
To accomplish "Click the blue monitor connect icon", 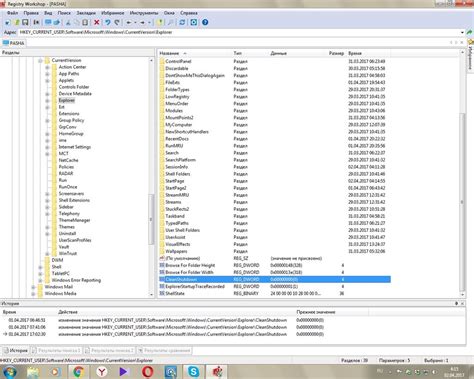I will click(48, 22).
